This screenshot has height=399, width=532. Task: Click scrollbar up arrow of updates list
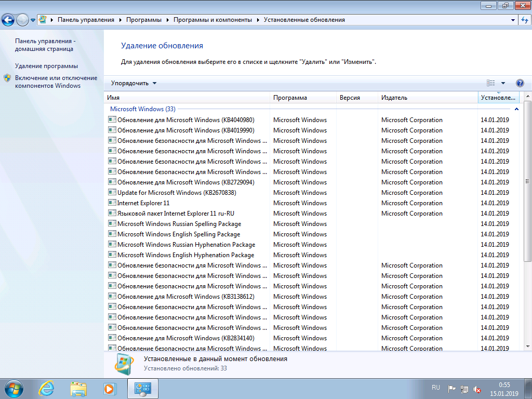pyautogui.click(x=528, y=96)
